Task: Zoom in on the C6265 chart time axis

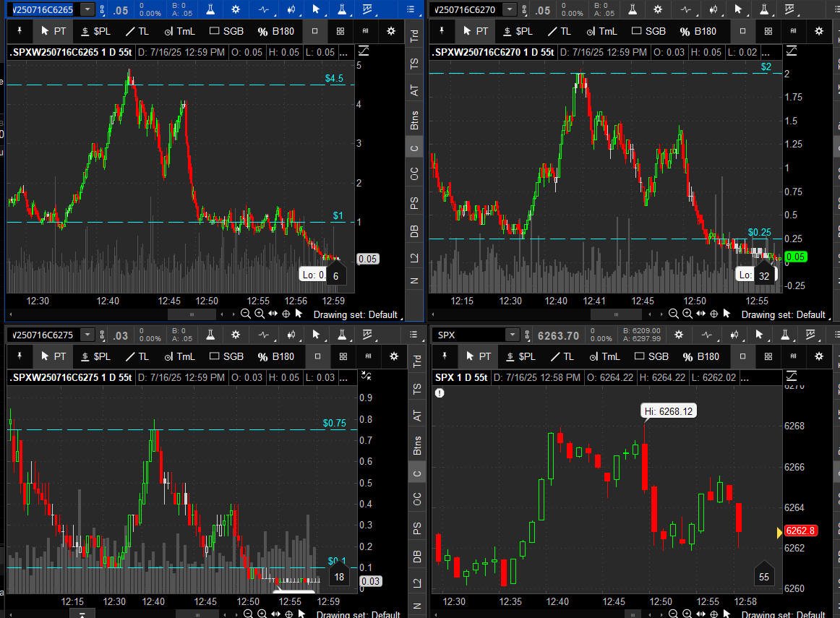Action: 260,314
